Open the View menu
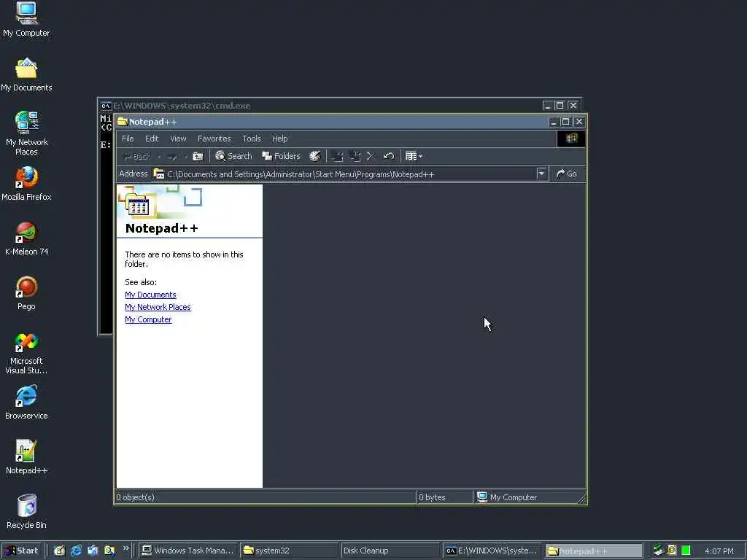Image resolution: width=747 pixels, height=560 pixels. pos(178,139)
